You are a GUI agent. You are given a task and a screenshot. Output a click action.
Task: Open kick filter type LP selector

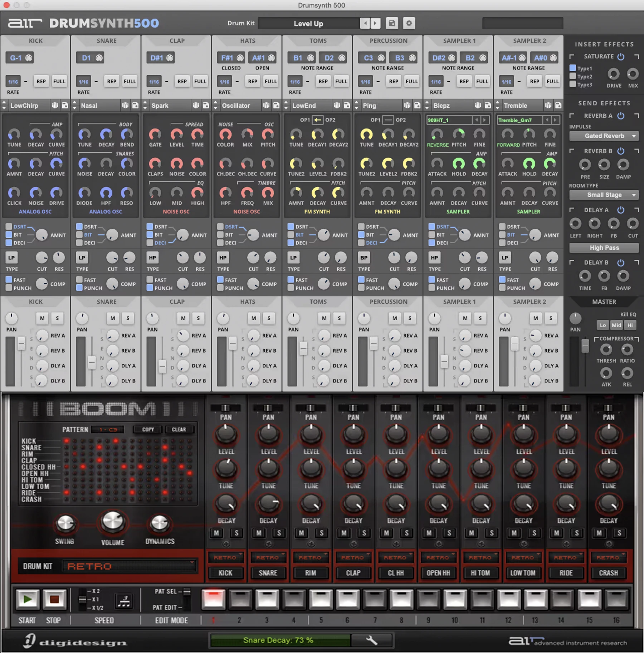pyautogui.click(x=11, y=257)
